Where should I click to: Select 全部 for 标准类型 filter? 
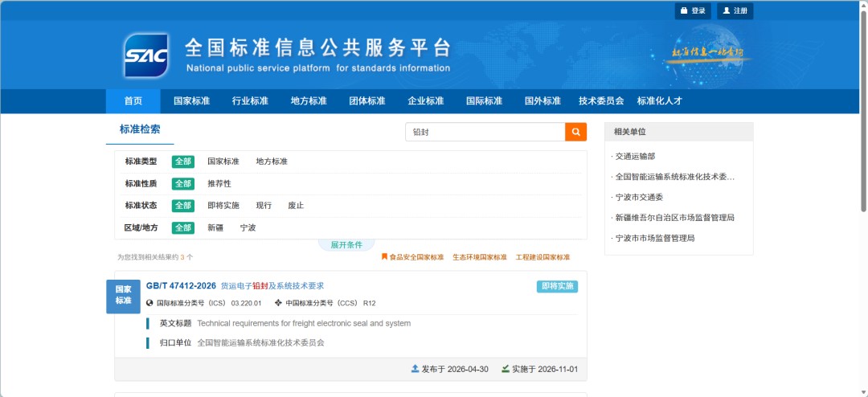(182, 162)
